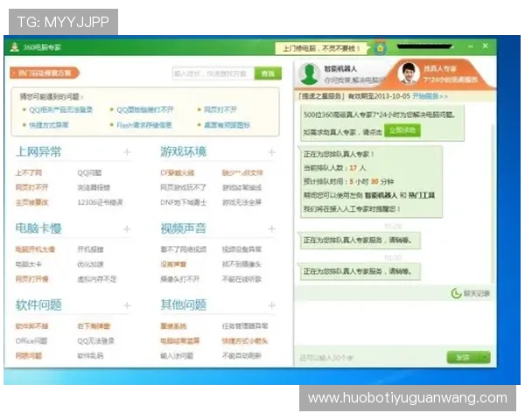Select 任务管理器异常 link

(x=245, y=325)
